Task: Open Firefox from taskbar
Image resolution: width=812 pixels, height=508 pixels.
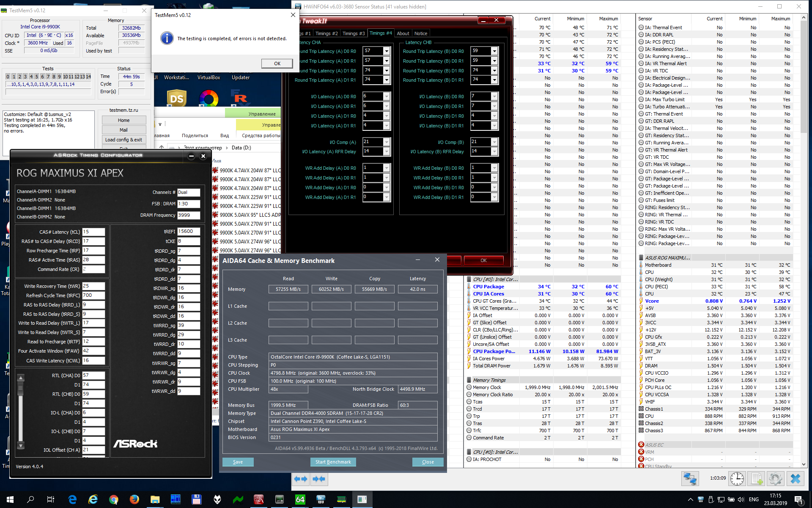Action: click(x=134, y=500)
